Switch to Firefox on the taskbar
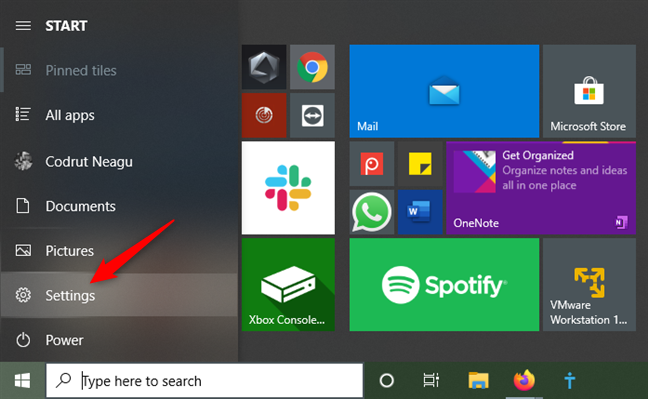 (524, 380)
